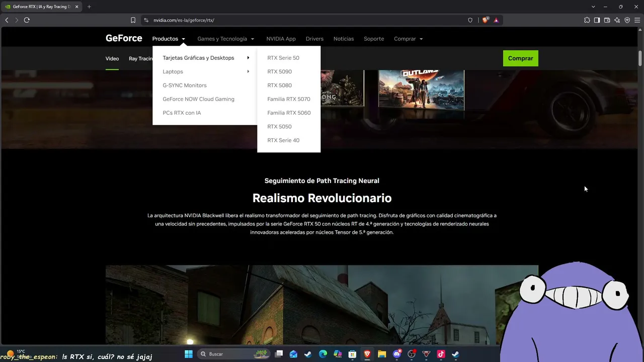This screenshot has width=644, height=362.
Task: Select the Video sub-navigation tab
Action: tap(112, 58)
